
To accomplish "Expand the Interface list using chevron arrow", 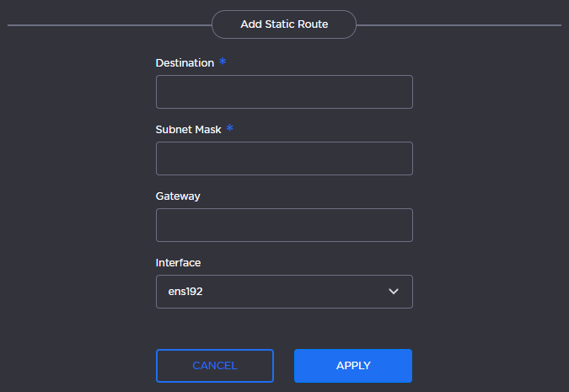I will [393, 292].
